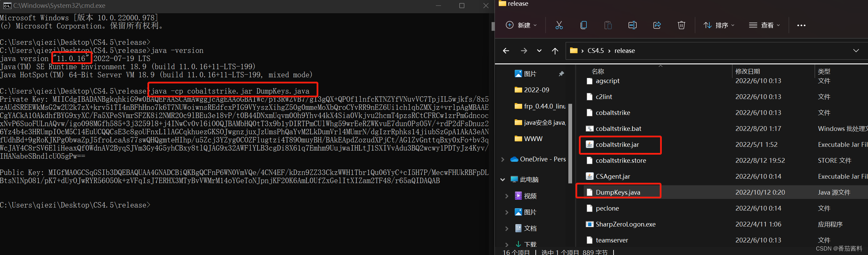
Task: Click the cmd window vertical scrollbar thumb
Action: tap(493, 26)
